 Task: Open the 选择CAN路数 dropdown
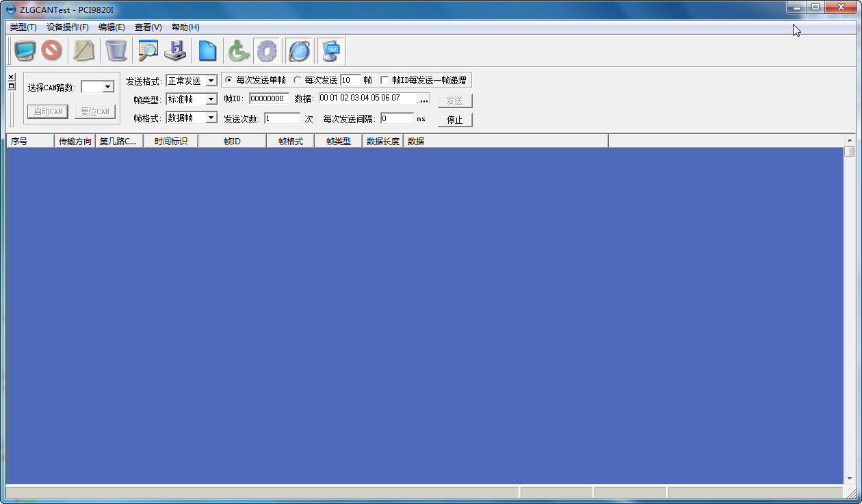[x=107, y=87]
